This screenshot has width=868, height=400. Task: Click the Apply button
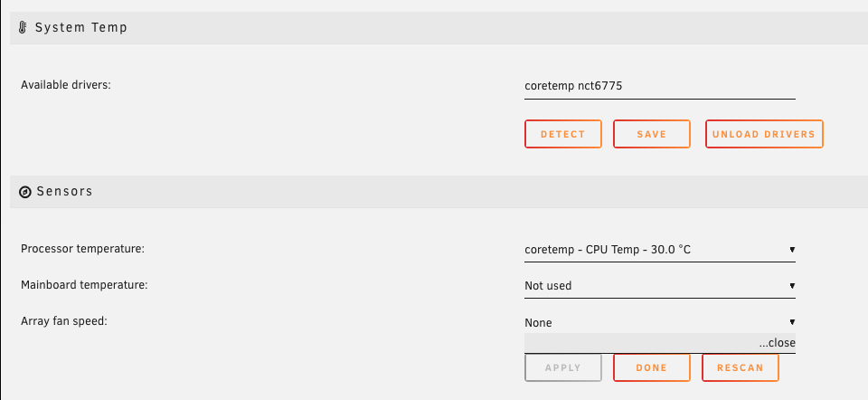[563, 367]
